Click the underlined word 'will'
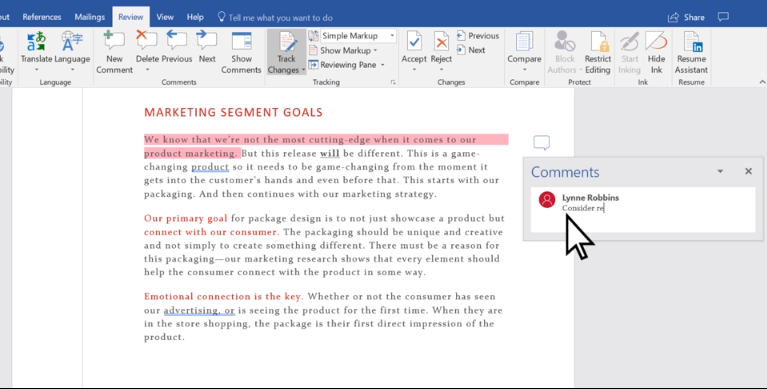767x389 pixels. click(x=330, y=153)
